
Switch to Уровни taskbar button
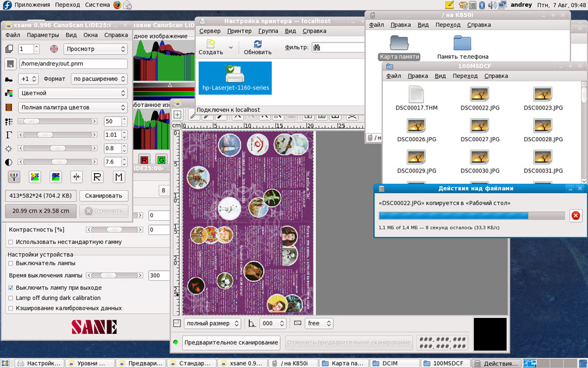click(91, 363)
